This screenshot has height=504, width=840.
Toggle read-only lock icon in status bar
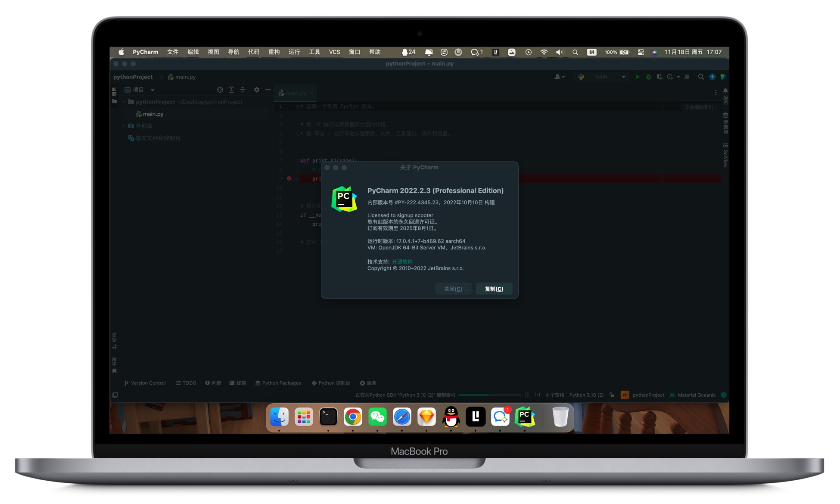(x=612, y=395)
